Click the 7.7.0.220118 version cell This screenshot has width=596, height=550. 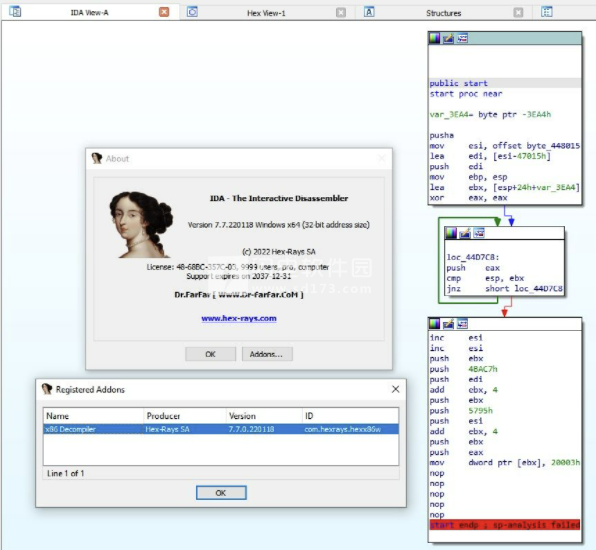(x=251, y=429)
